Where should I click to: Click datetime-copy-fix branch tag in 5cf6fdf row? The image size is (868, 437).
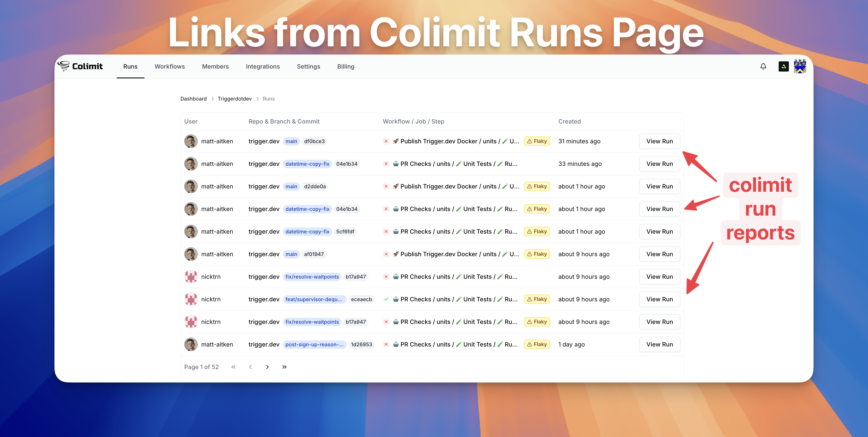pos(307,232)
